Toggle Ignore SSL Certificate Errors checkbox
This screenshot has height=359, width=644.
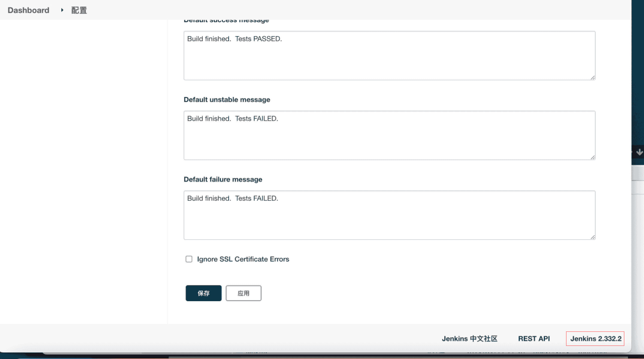point(189,259)
